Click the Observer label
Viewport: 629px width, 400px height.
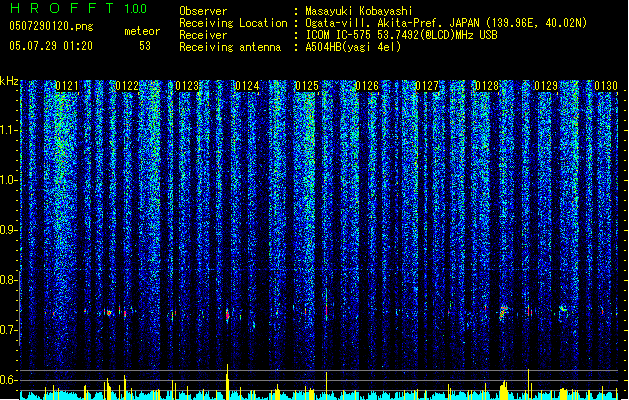[203, 11]
